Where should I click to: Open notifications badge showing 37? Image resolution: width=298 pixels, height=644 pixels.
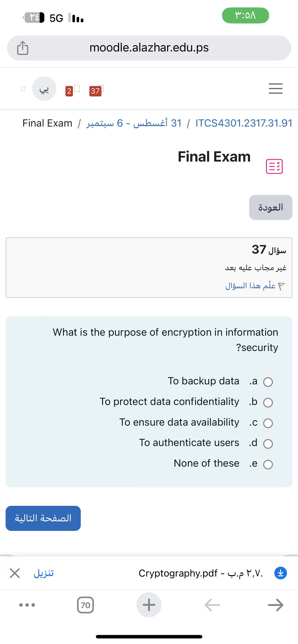[x=95, y=91]
